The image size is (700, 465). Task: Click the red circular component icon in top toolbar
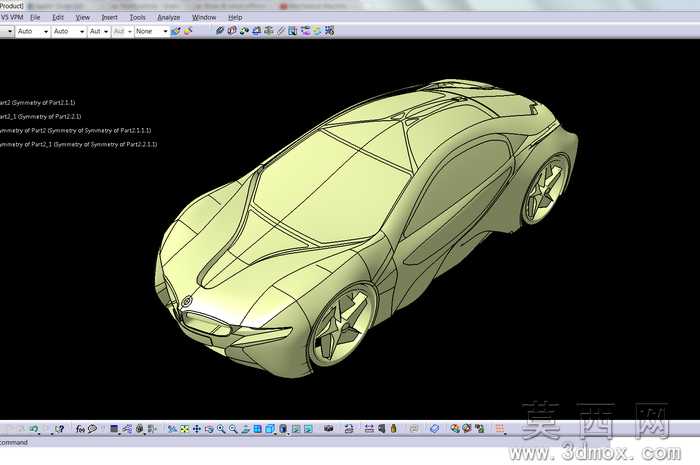click(232, 30)
